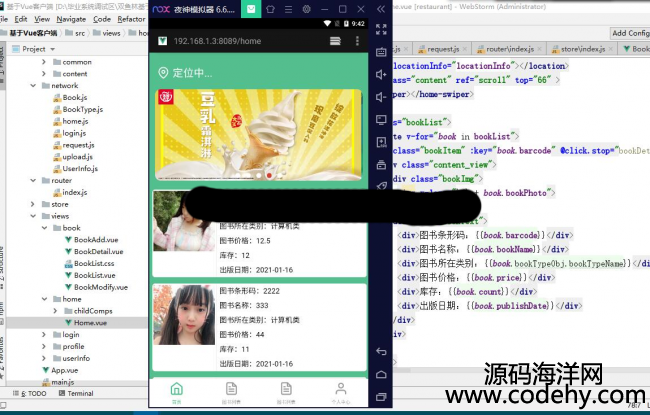
Task: Tap the Android recent apps button in Nox
Action: click(381, 397)
